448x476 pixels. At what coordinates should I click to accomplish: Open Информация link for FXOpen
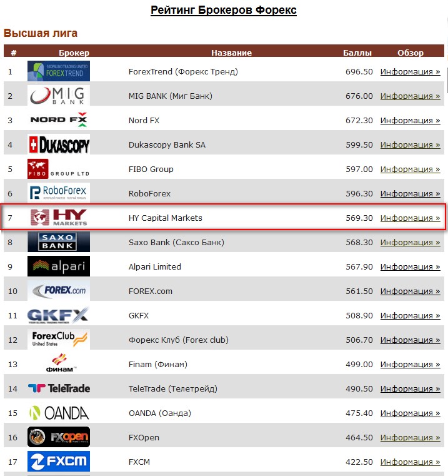click(410, 437)
